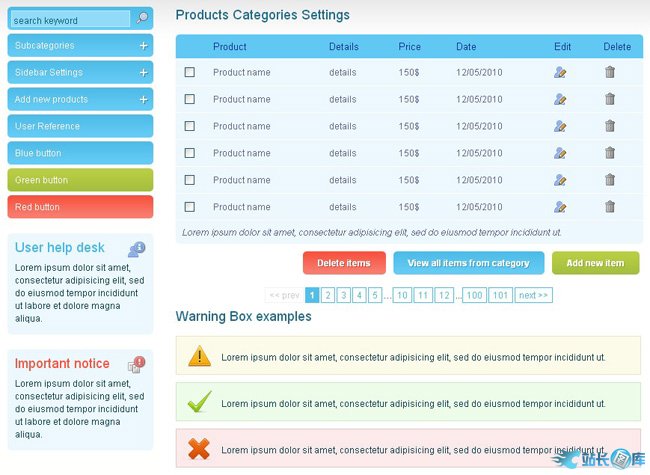This screenshot has height=475, width=650.
Task: Click the User help desk icon
Action: (137, 249)
